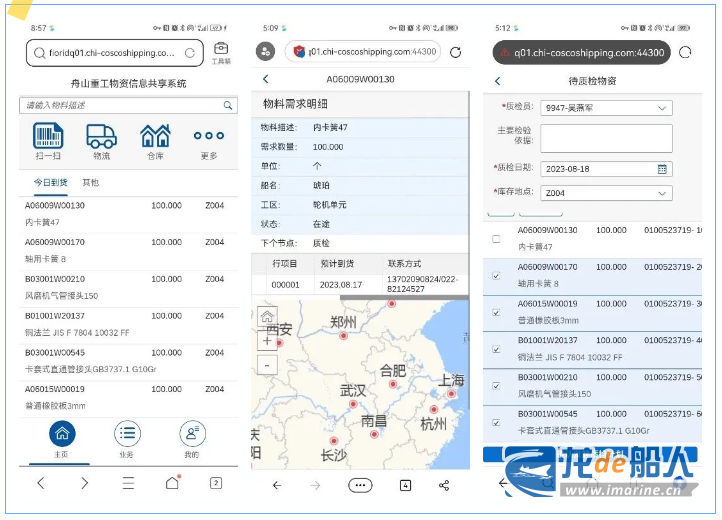Switch to the 其他 tab
The height and width of the screenshot is (520, 722).
[91, 183]
